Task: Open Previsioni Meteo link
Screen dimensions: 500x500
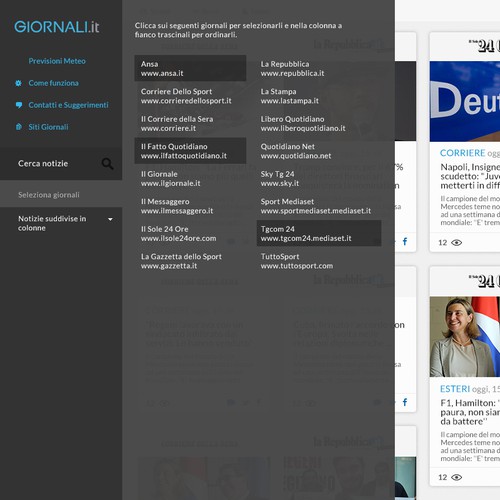Action: pos(57,61)
